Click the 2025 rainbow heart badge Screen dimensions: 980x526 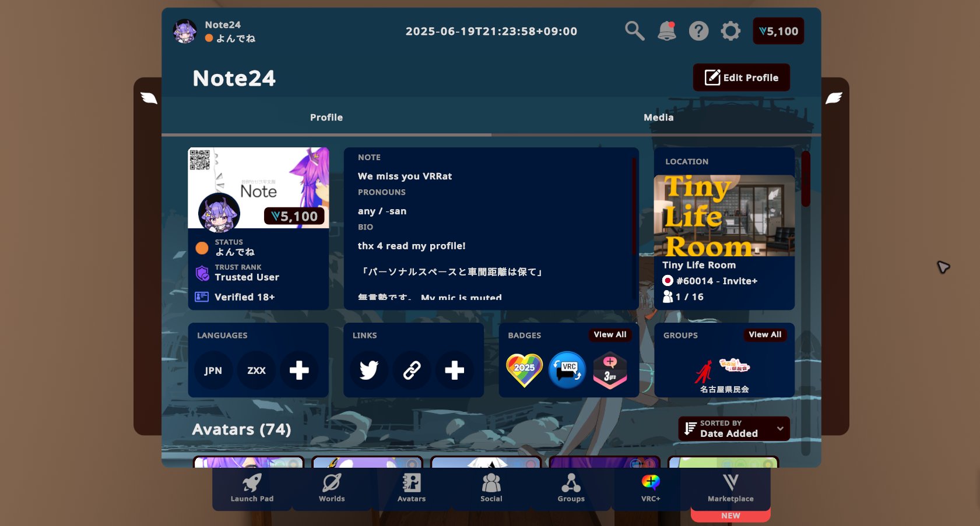coord(524,370)
